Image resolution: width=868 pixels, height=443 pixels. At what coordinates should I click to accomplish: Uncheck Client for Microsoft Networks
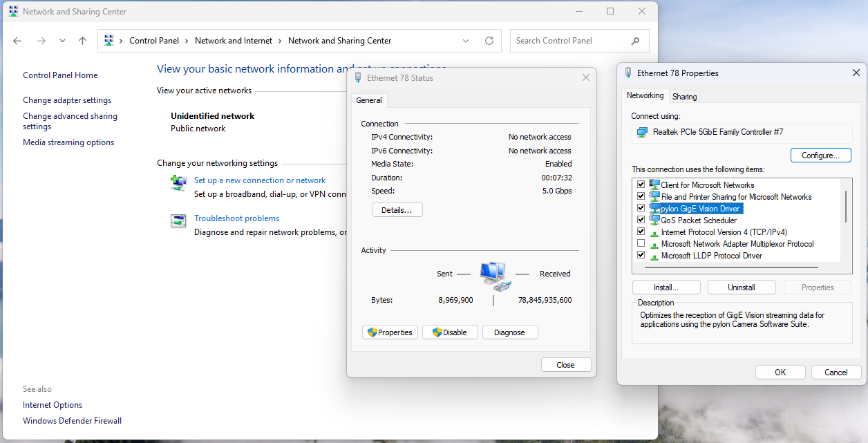coord(641,185)
